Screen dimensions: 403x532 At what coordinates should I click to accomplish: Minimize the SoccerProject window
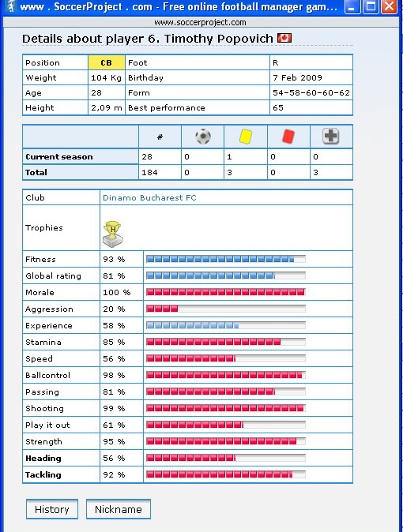tap(352, 6)
